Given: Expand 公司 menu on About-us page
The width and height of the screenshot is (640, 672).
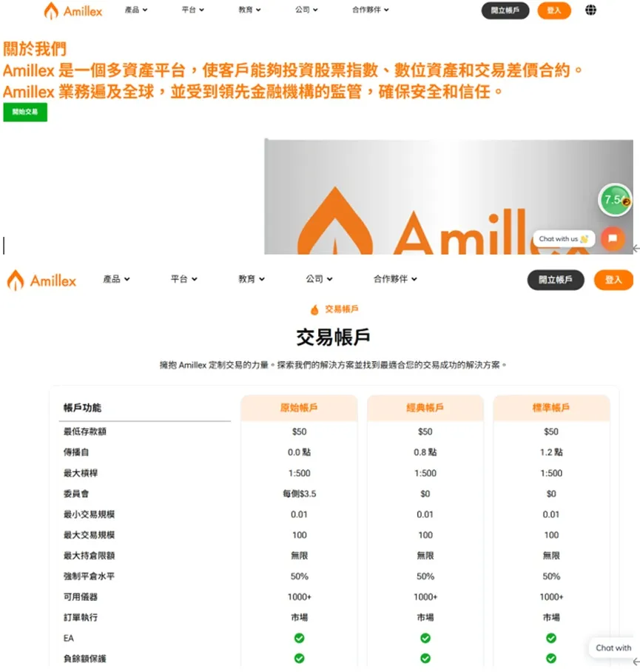Looking at the screenshot, I should [x=306, y=10].
